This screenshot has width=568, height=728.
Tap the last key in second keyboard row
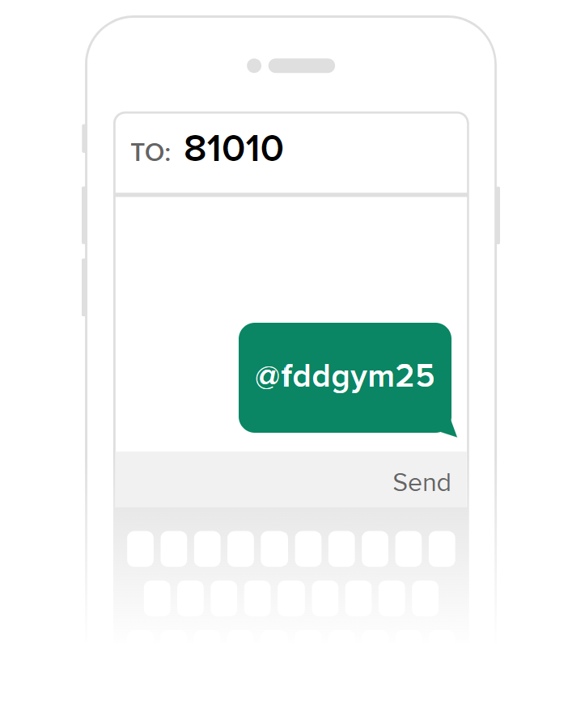pyautogui.click(x=425, y=598)
